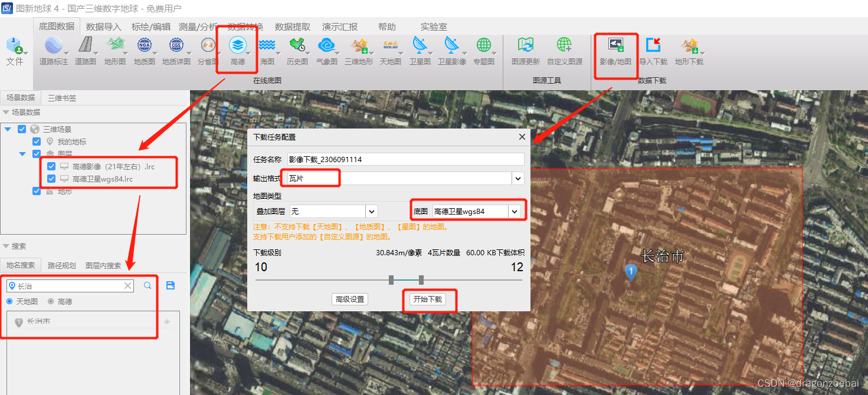Switch to the 标绘/编辑 ribbon tab
This screenshot has width=868, height=395.
pos(151,27)
